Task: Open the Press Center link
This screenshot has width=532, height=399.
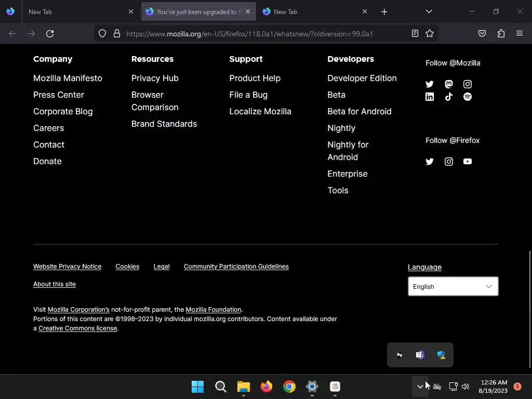Action: tap(58, 95)
